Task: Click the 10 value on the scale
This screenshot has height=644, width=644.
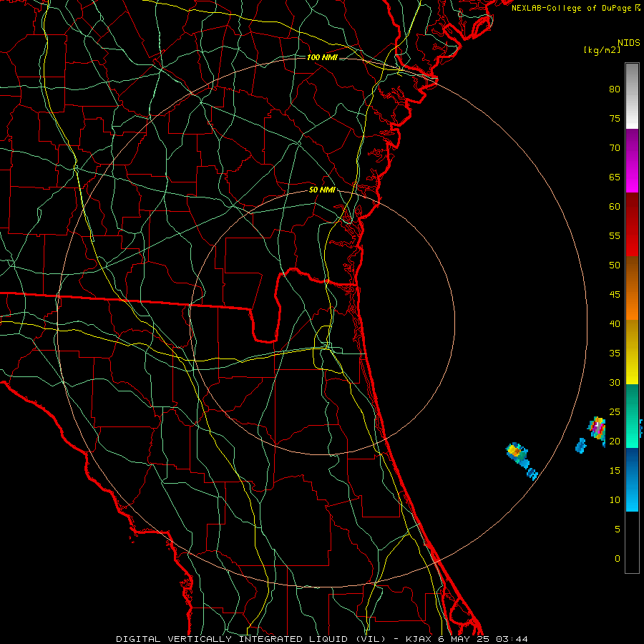Action: 615,500
